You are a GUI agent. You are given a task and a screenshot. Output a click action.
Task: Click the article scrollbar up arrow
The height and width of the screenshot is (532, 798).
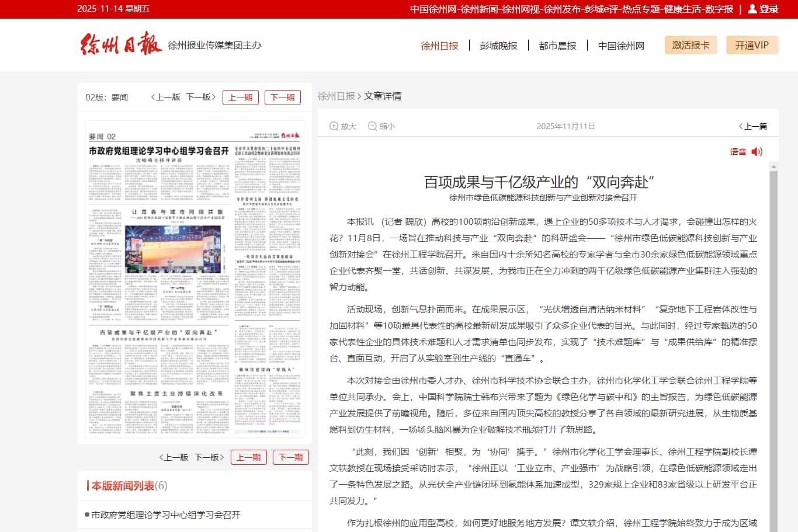click(773, 166)
